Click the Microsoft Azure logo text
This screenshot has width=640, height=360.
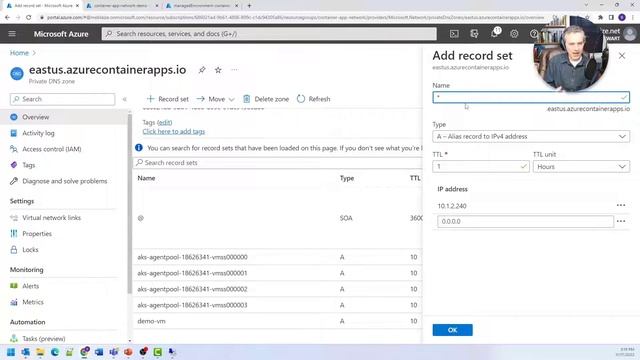(61, 34)
